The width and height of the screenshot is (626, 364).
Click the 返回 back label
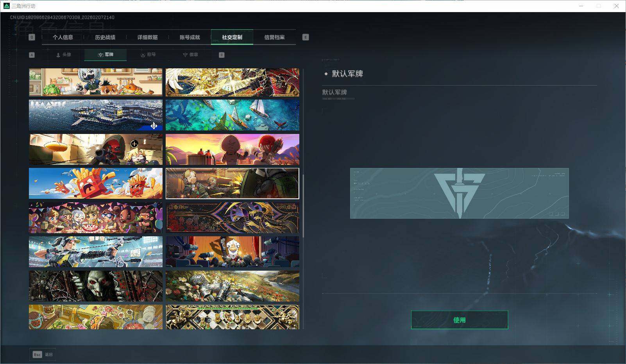coord(48,355)
